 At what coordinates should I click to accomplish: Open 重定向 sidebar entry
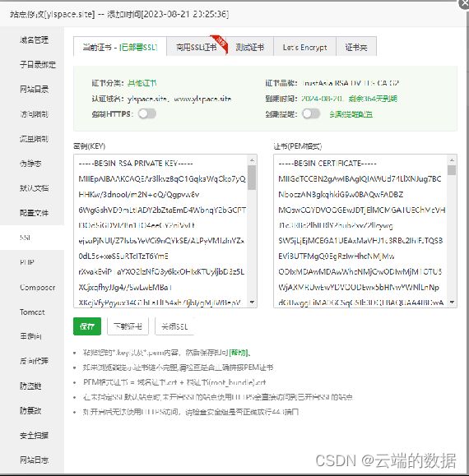30,336
